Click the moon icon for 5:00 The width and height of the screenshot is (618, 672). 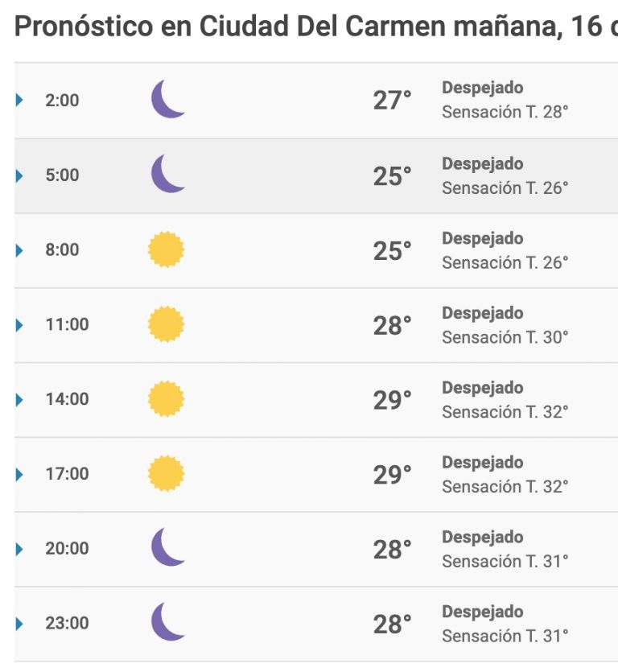tap(168, 174)
